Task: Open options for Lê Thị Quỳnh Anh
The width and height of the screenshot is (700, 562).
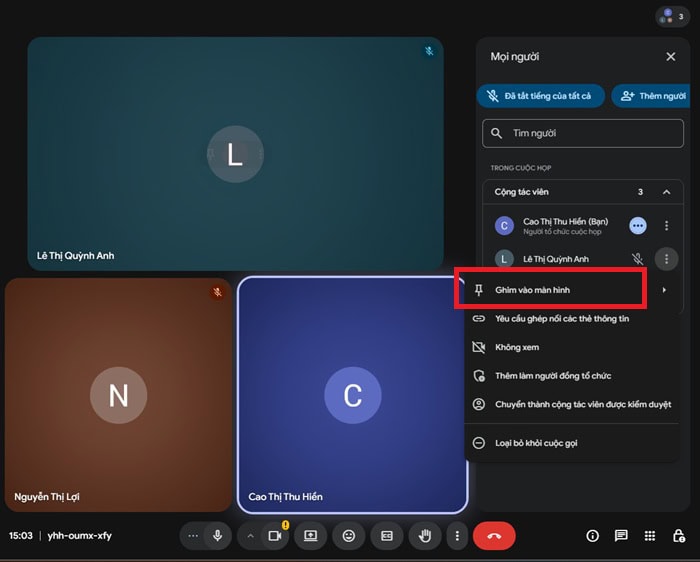Action: coord(666,258)
